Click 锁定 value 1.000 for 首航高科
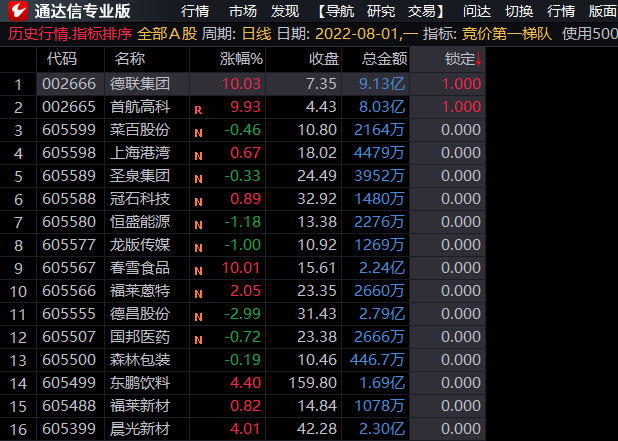The width and height of the screenshot is (618, 441). [461, 107]
